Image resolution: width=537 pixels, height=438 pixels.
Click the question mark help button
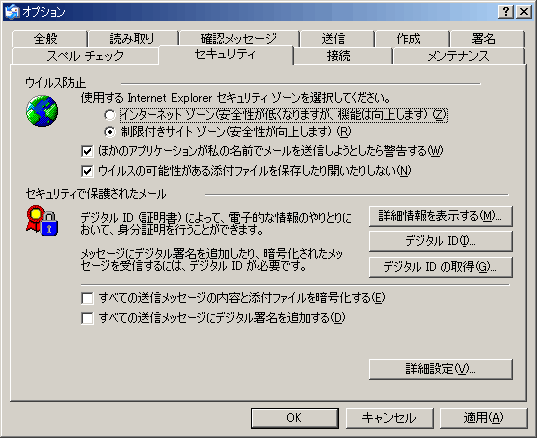pyautogui.click(x=505, y=12)
